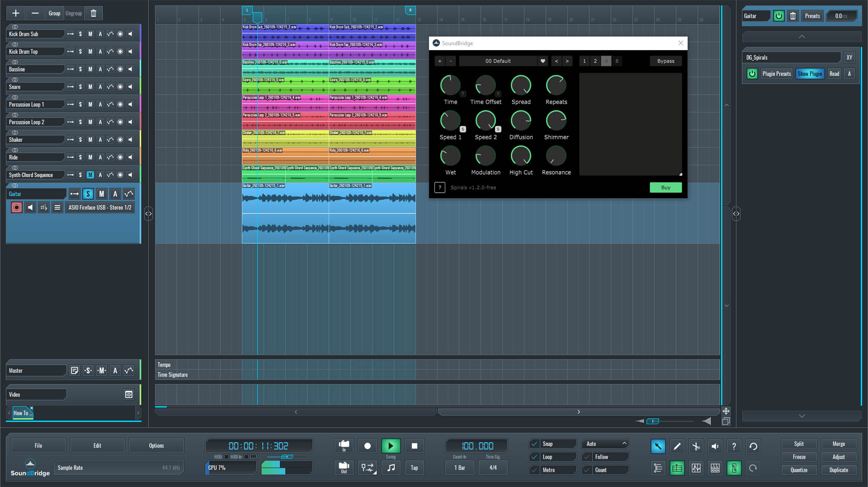Select the How To tab
The width and height of the screenshot is (868, 487).
23,413
